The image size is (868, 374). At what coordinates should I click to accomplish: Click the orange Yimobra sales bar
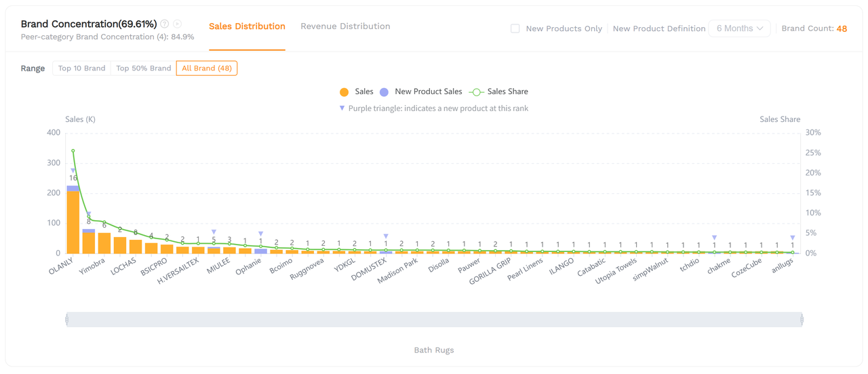tap(104, 243)
